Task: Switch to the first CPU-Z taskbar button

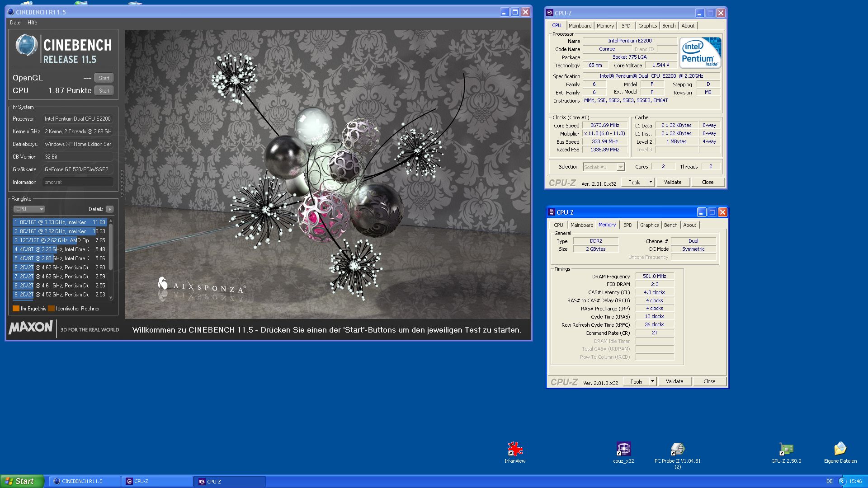Action: 157,482
